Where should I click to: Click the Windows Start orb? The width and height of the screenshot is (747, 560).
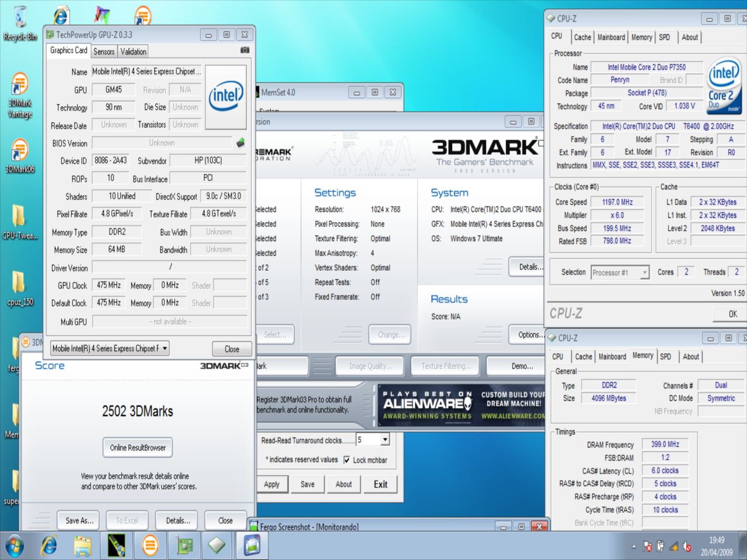click(x=15, y=546)
